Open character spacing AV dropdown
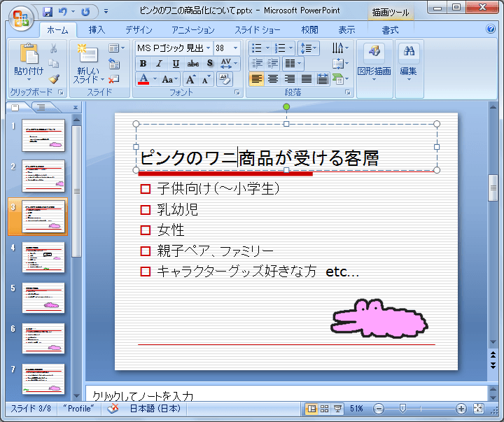Screen dimensions: 504x422 [x=229, y=63]
